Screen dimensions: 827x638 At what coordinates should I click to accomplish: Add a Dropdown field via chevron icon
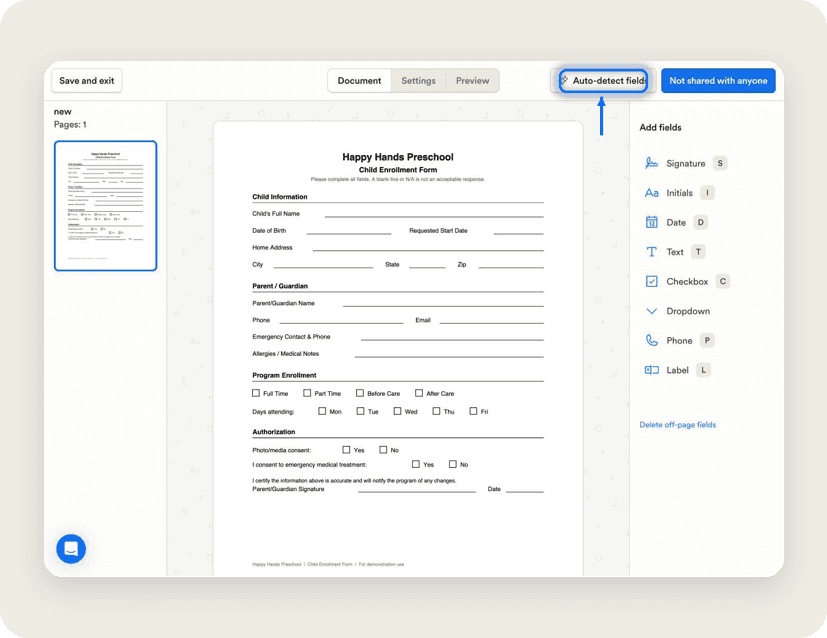[651, 311]
